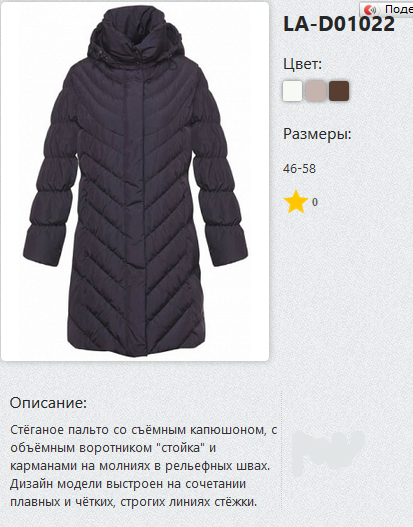
Task: Click the faded logo beside the description
Action: click(x=328, y=453)
